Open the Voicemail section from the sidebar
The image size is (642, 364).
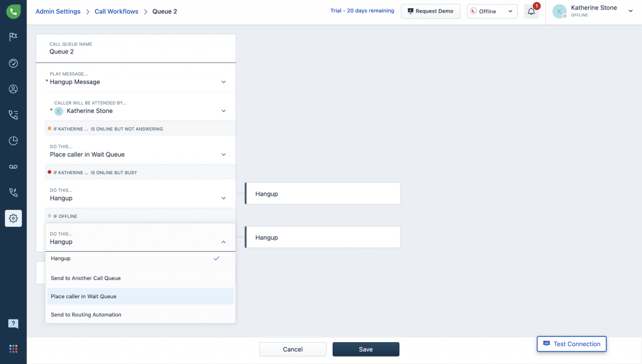click(13, 166)
